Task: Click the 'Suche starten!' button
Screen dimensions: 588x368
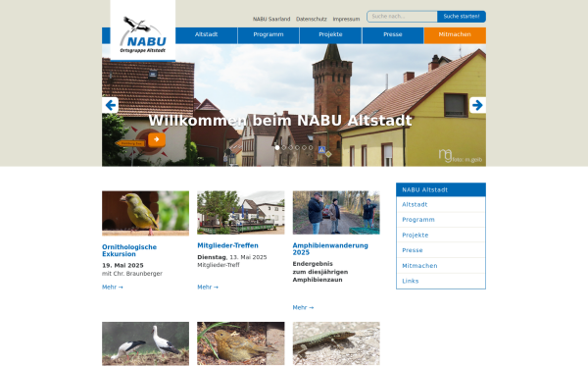Action: click(x=462, y=17)
